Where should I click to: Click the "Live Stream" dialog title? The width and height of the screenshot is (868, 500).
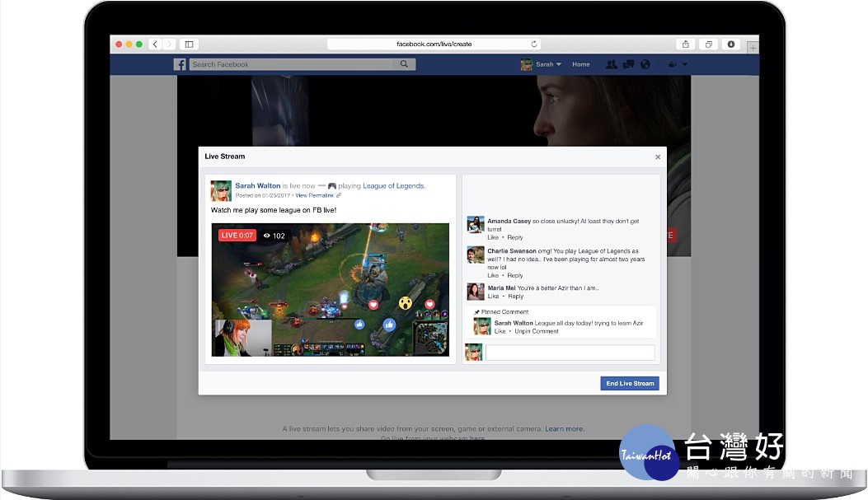click(x=225, y=157)
